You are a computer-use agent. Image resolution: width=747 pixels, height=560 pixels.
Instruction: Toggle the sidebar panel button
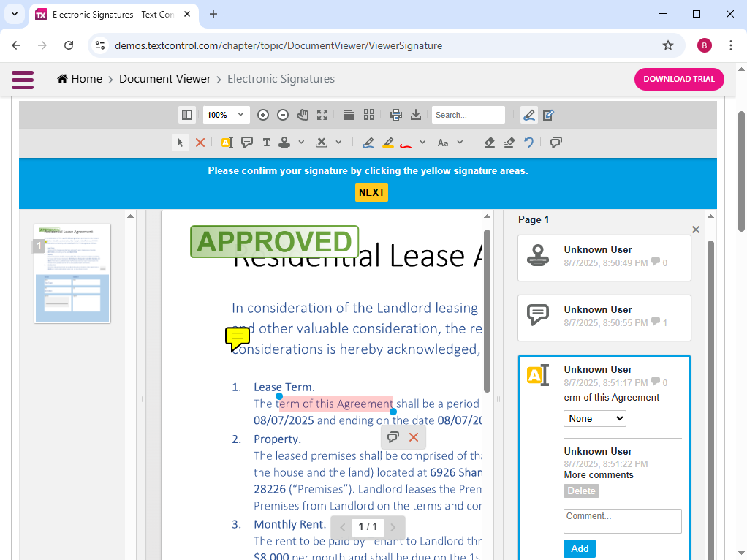click(x=187, y=115)
